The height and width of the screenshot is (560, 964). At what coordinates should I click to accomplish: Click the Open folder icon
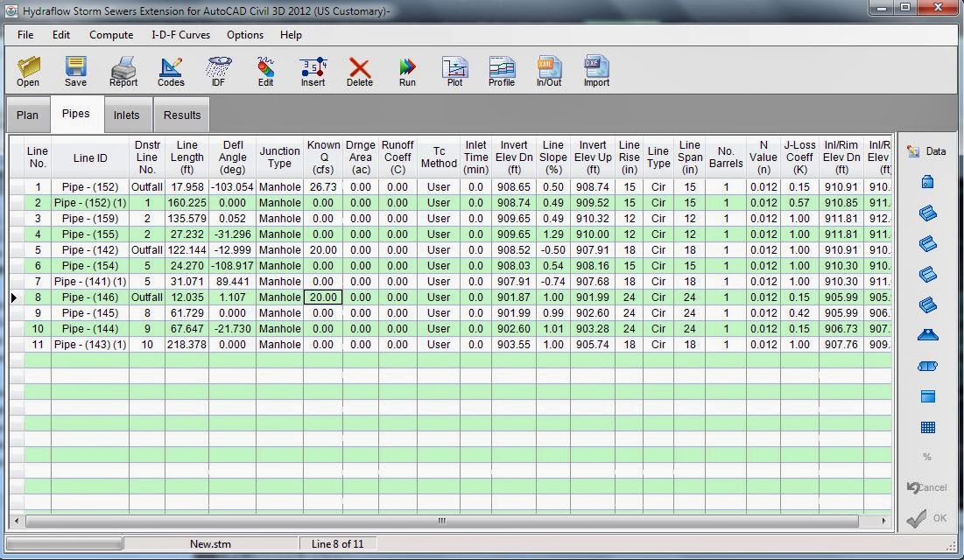28,70
